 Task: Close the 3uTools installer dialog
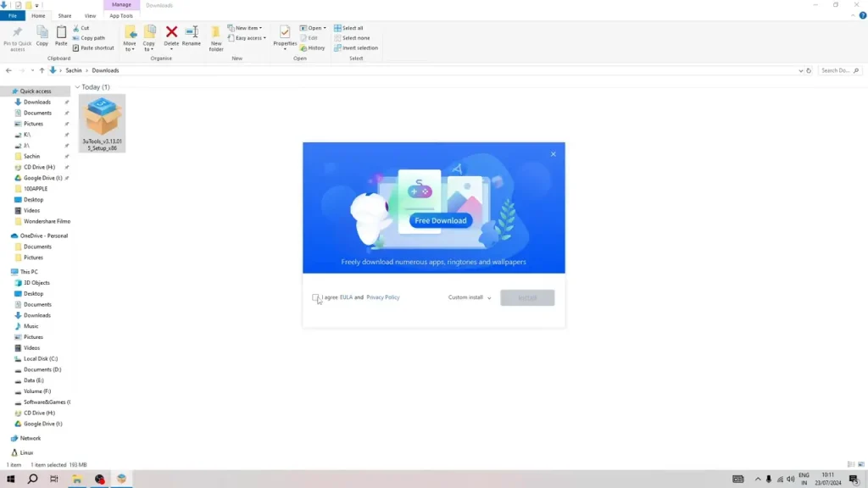553,154
